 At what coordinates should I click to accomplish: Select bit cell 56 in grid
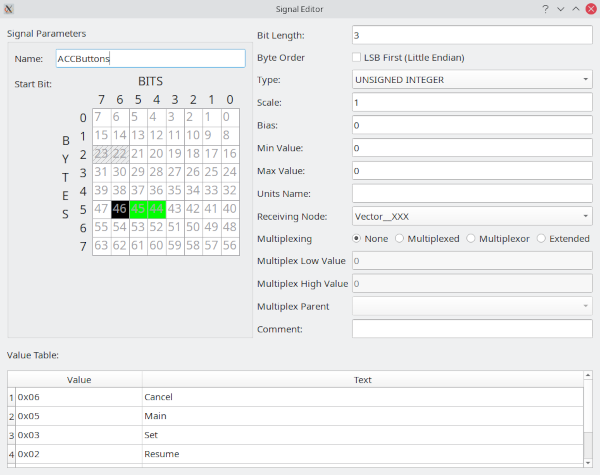(x=230, y=246)
